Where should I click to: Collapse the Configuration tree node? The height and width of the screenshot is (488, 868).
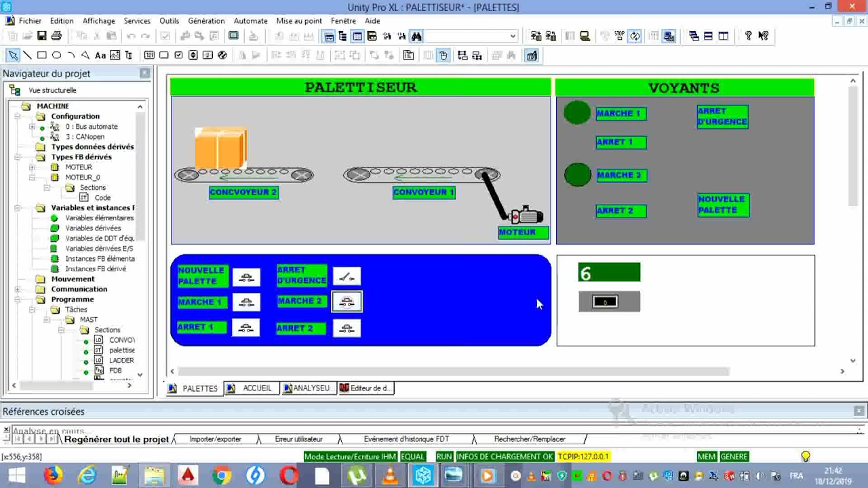click(x=18, y=117)
